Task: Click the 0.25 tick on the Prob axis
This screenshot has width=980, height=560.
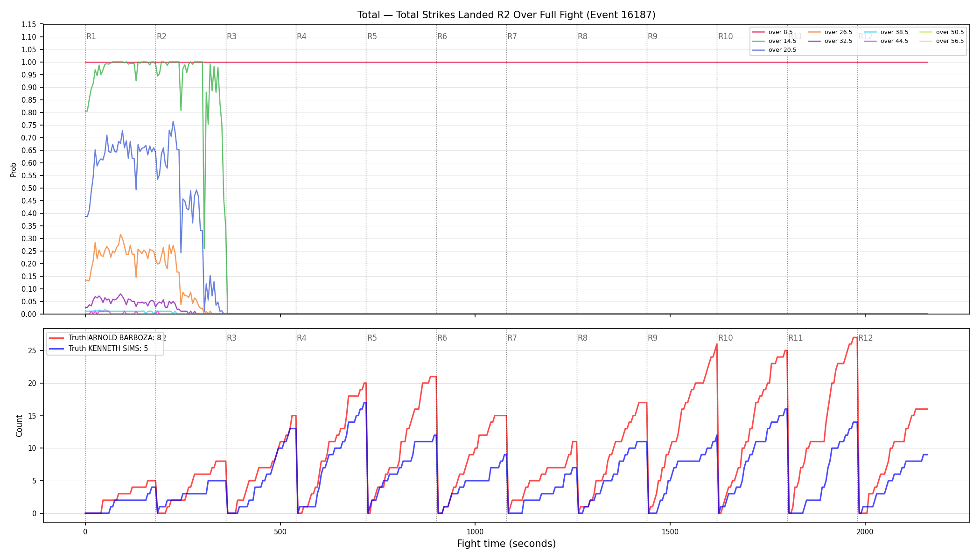Action: (x=29, y=251)
